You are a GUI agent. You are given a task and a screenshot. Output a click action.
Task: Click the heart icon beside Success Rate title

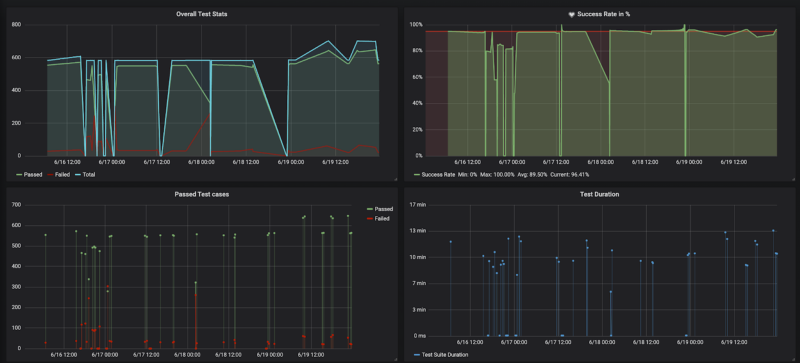click(x=571, y=14)
